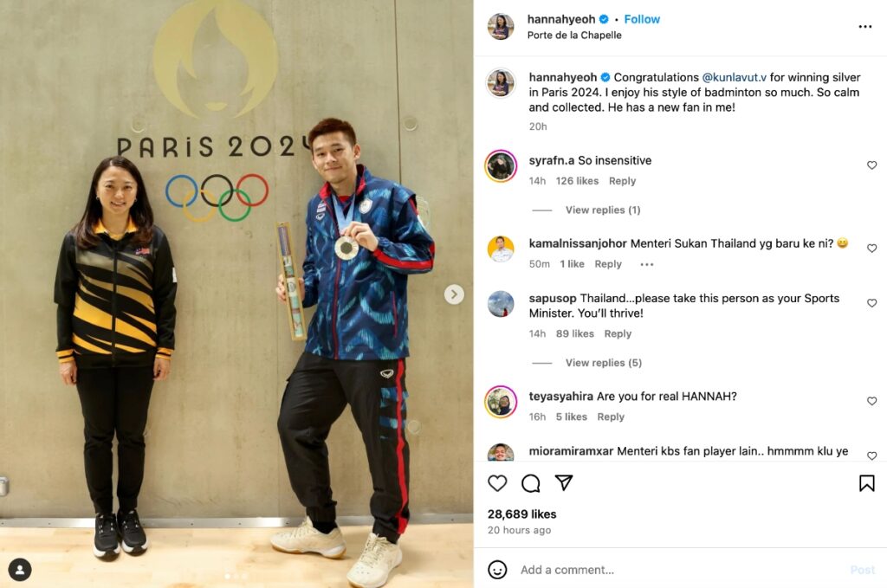Image resolution: width=887 pixels, height=588 pixels.
Task: Like the post with the heart icon
Action: (x=497, y=483)
